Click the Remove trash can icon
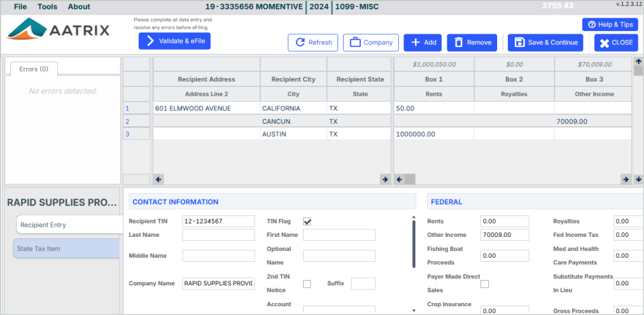Screen dimensions: 644x315 pos(459,42)
